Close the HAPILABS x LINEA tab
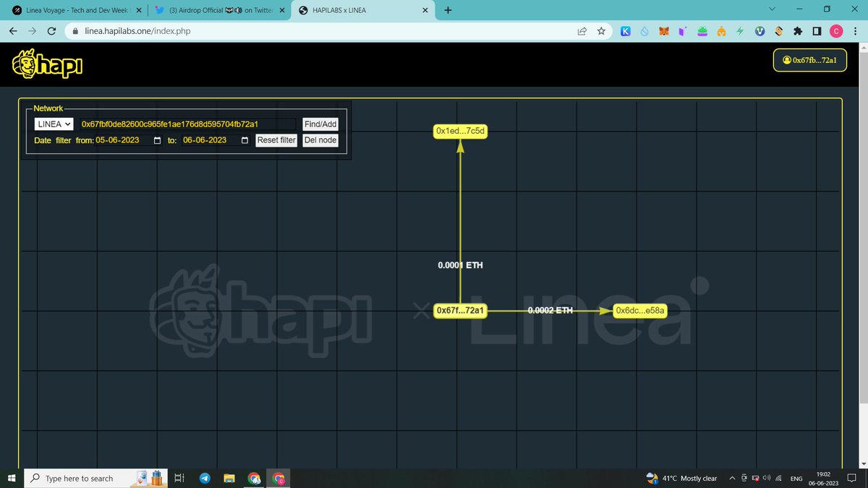The width and height of the screenshot is (868, 488). pos(425,10)
